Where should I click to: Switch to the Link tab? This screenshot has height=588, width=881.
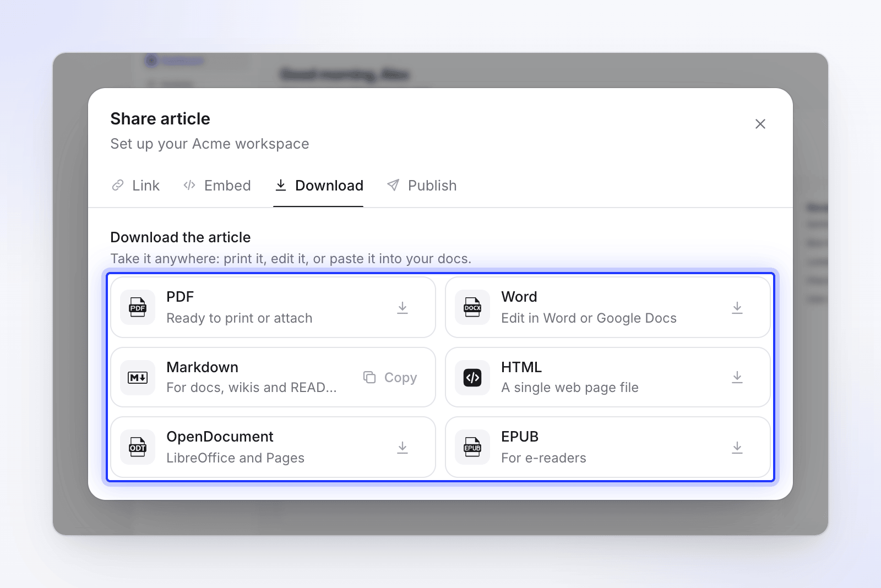click(x=135, y=186)
